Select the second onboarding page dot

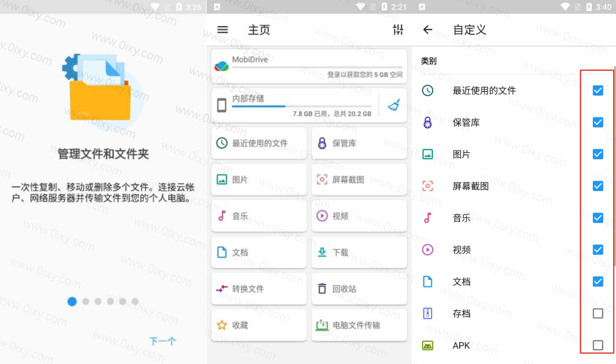tap(86, 302)
